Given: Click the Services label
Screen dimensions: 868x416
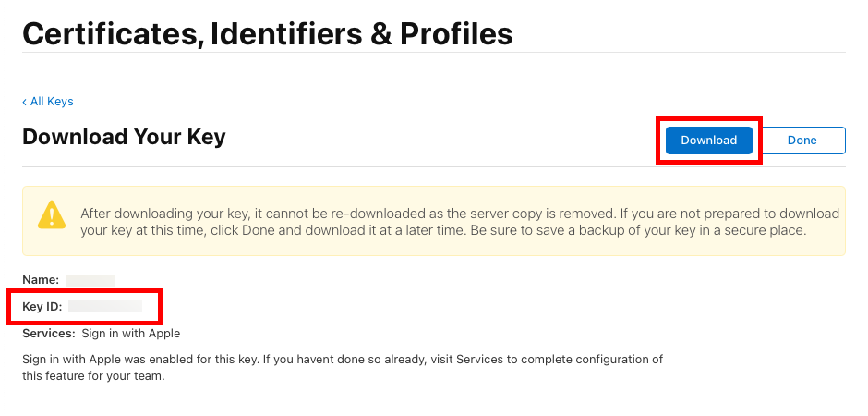Looking at the screenshot, I should pos(48,333).
